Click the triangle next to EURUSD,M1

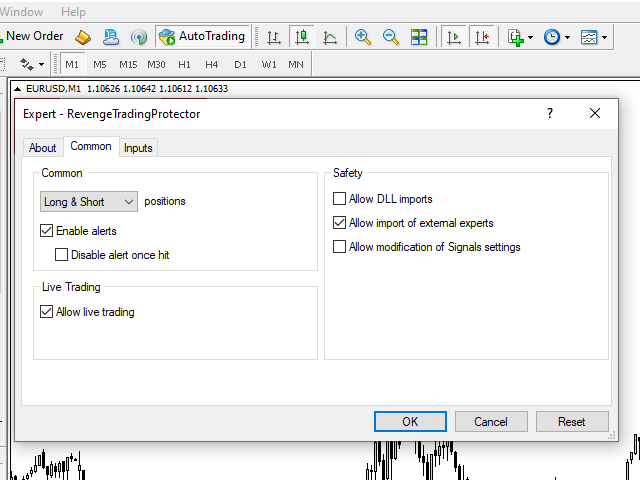tap(17, 89)
